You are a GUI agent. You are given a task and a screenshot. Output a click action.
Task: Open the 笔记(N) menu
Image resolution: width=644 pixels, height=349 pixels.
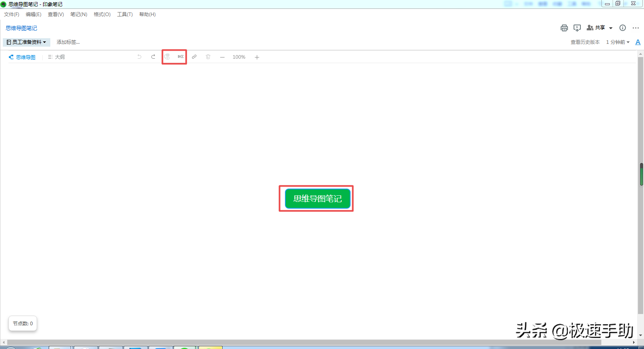click(79, 14)
